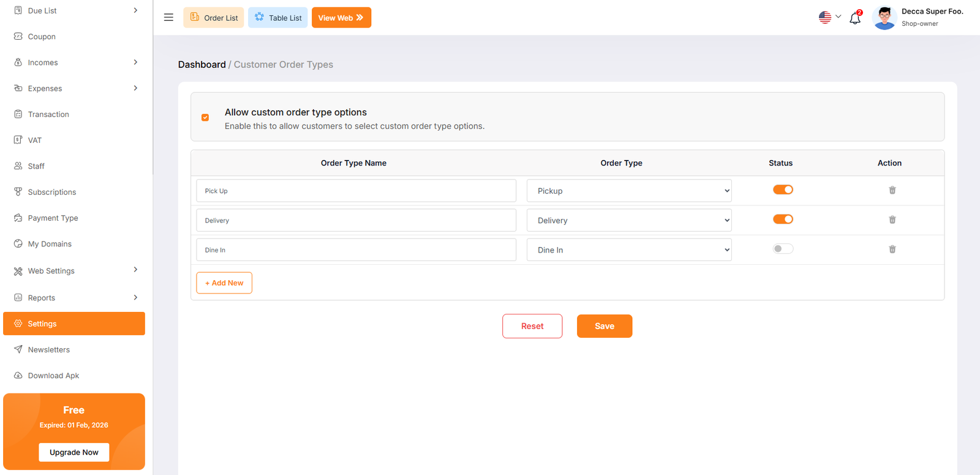The image size is (980, 475).
Task: Click the user profile avatar
Action: (x=884, y=18)
